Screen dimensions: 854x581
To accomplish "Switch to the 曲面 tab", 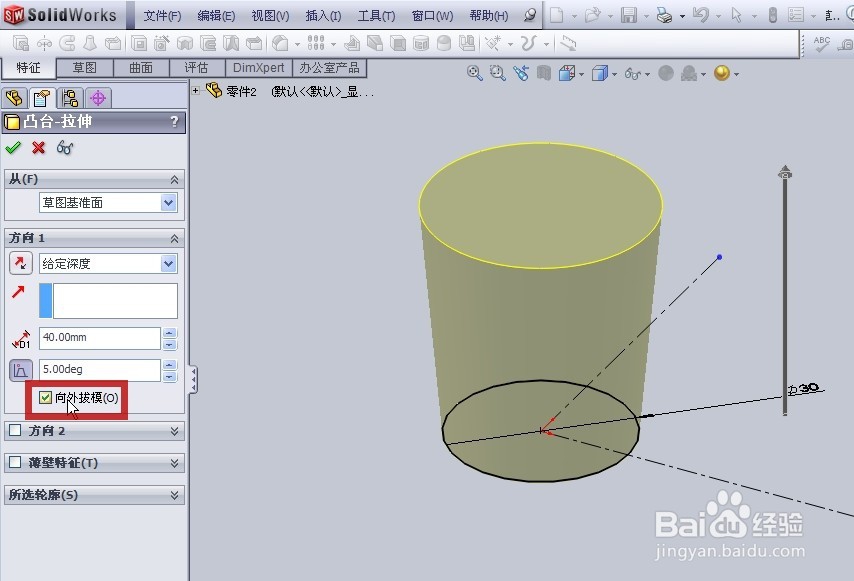I will point(141,68).
